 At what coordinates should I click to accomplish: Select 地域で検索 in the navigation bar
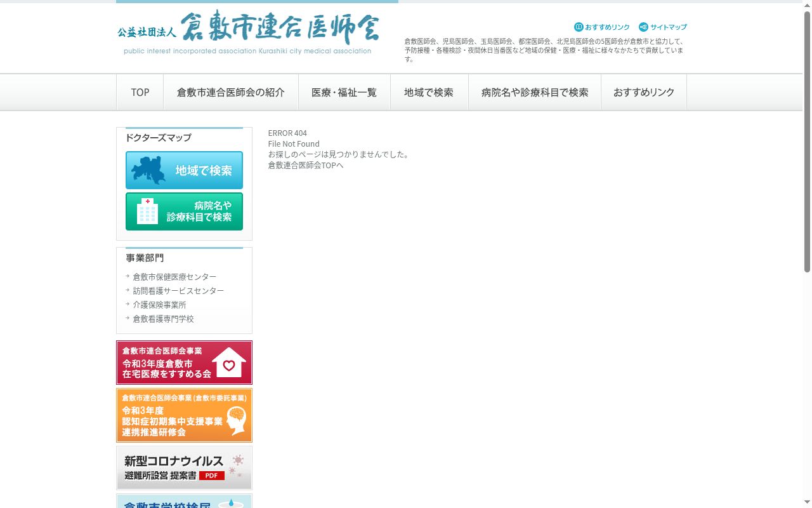[429, 93]
